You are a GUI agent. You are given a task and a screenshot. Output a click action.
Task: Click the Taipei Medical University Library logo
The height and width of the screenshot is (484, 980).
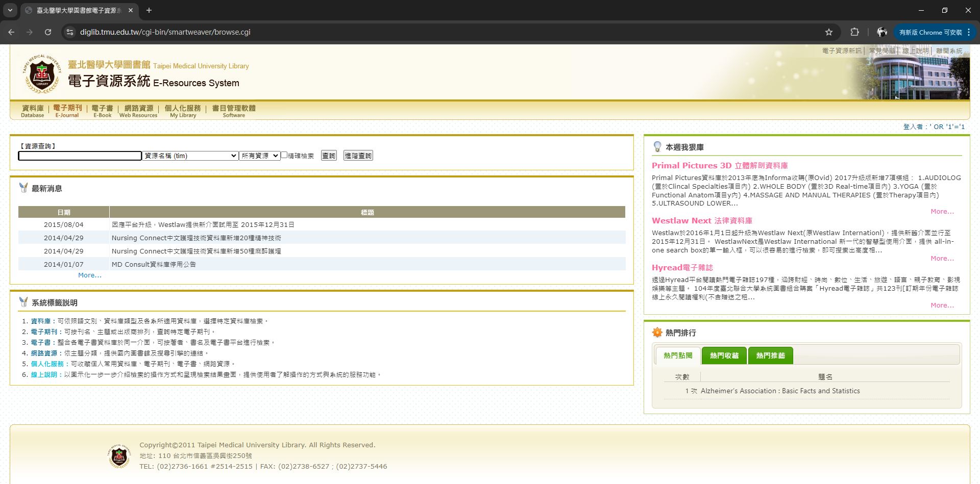point(42,74)
